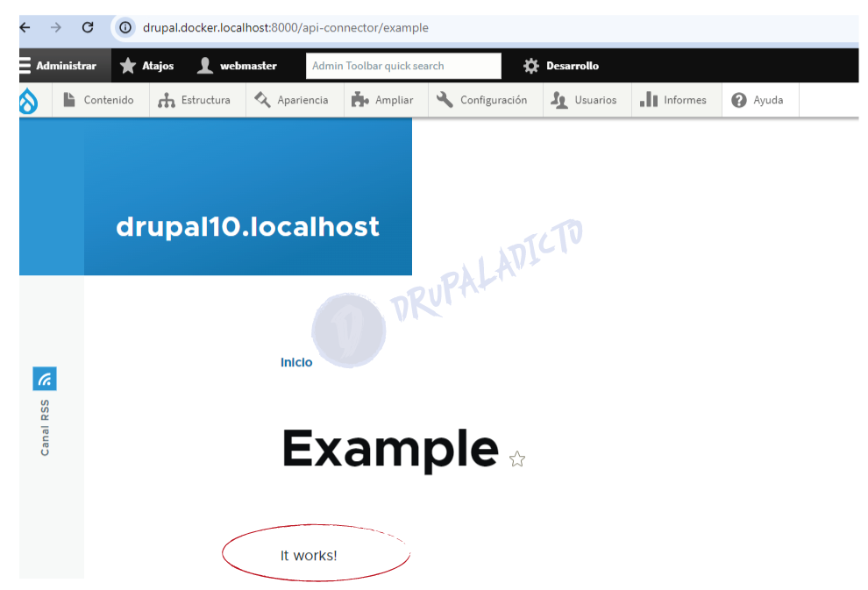This screenshot has width=868, height=590.
Task: Go back with browser back arrow
Action: [x=25, y=27]
